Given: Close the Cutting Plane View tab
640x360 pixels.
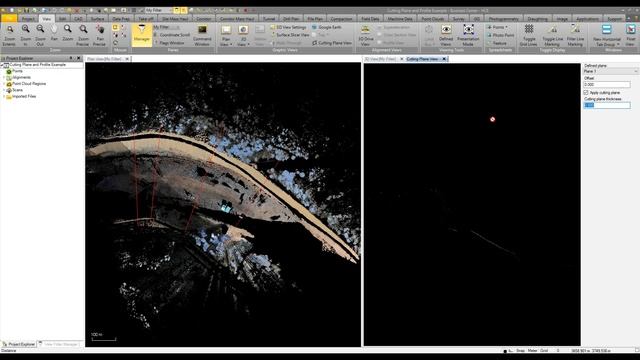Looking at the screenshot, I should click(444, 59).
